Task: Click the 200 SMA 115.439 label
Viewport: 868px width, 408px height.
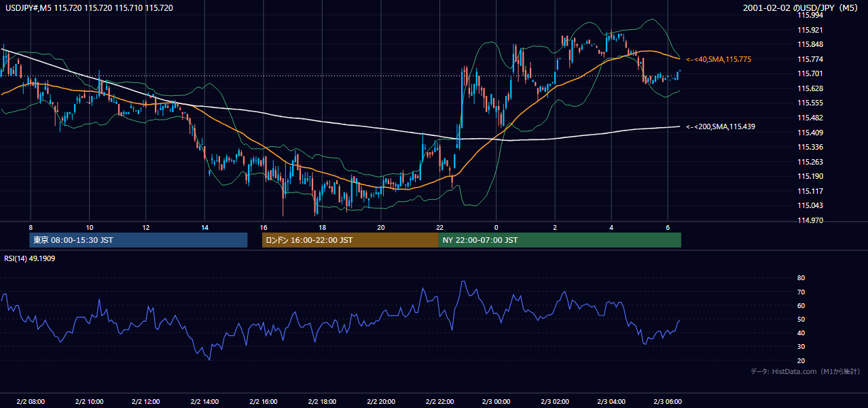Action: click(x=721, y=126)
